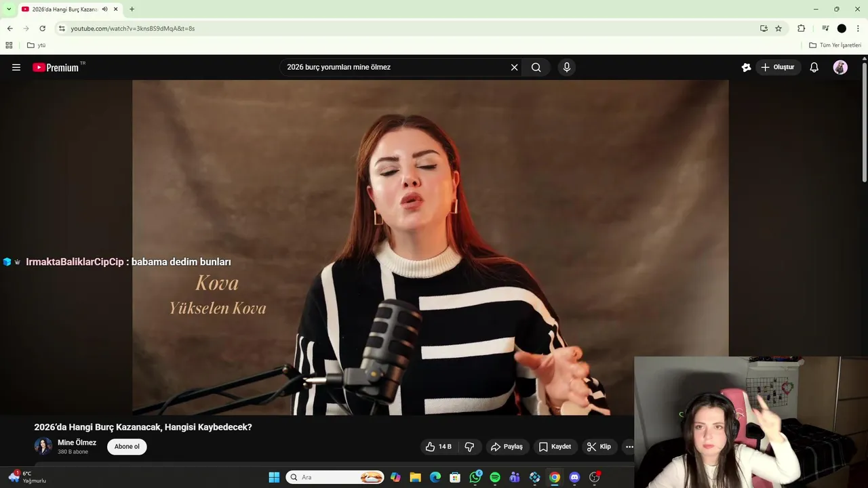Click the page vertical scrollbar thumb
Viewport: 868px width, 488px height.
click(x=865, y=122)
